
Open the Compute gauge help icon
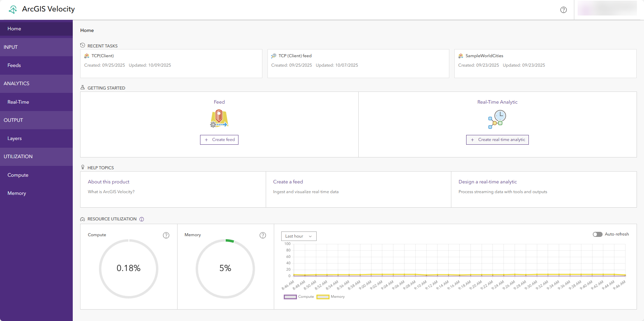(x=166, y=235)
